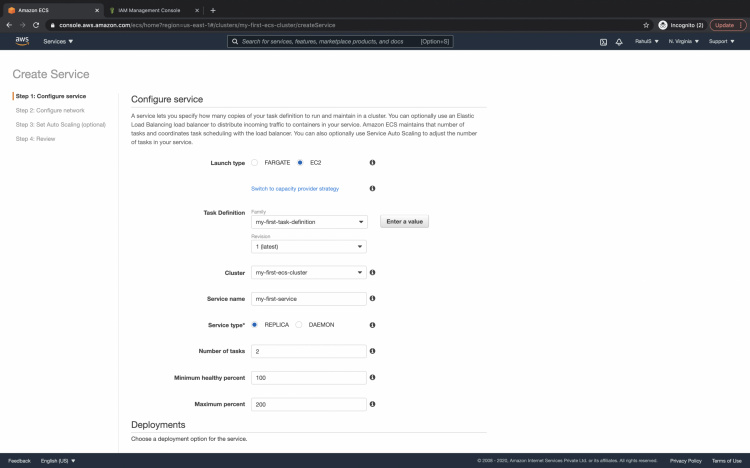Reload the page with the refresh icon
Image resolution: width=750 pixels, height=468 pixels.
click(x=36, y=25)
